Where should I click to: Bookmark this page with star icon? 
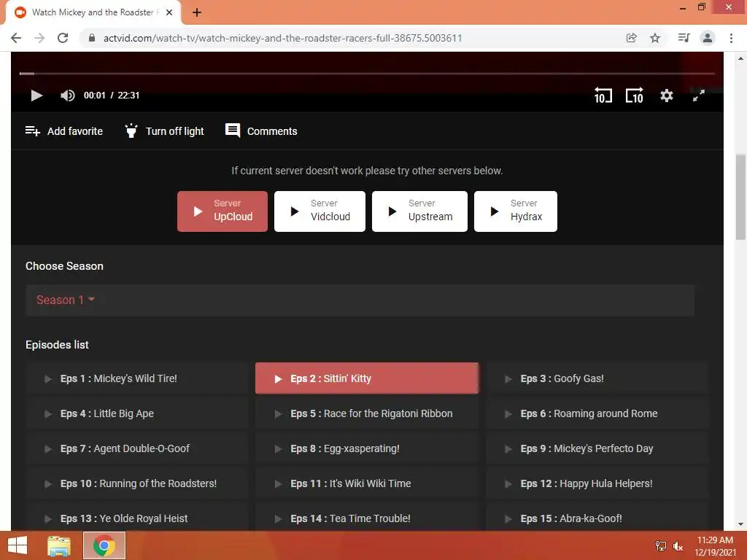click(655, 38)
